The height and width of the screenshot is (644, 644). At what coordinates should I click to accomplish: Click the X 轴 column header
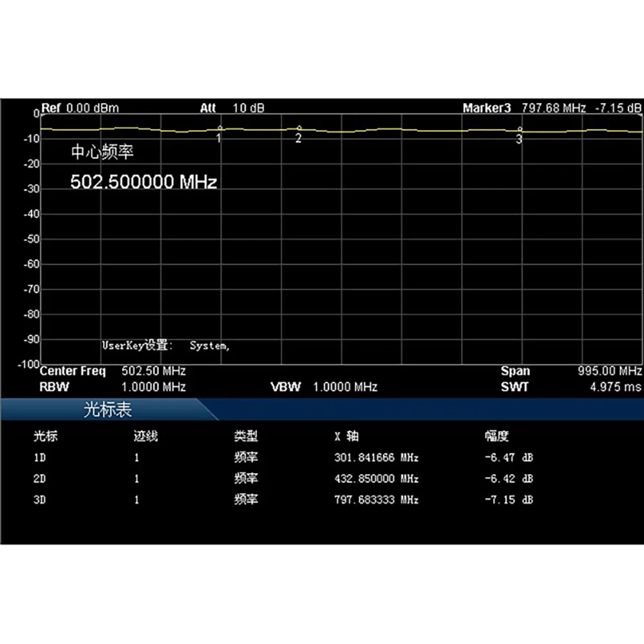click(x=346, y=437)
